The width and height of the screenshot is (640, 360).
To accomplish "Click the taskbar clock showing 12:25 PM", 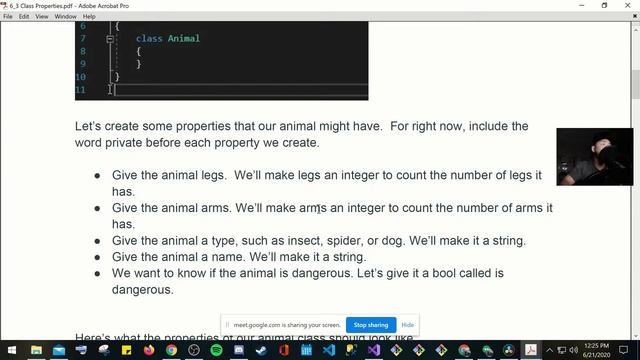I will (596, 350).
